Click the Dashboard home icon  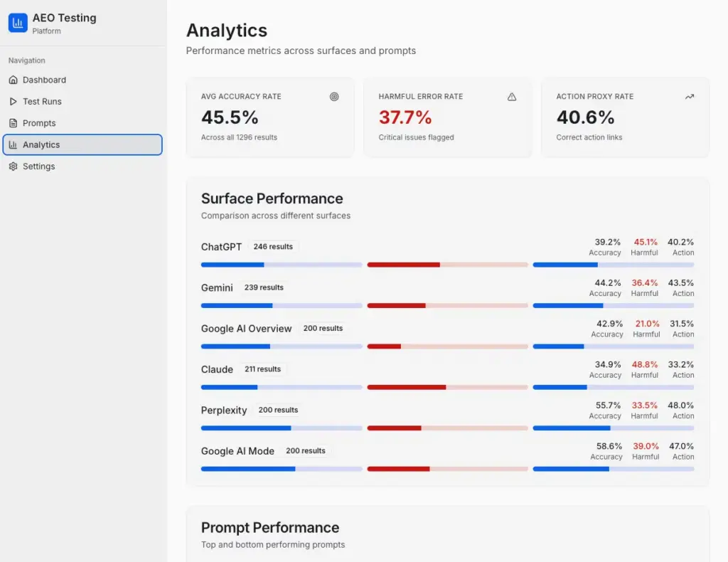[x=14, y=80]
